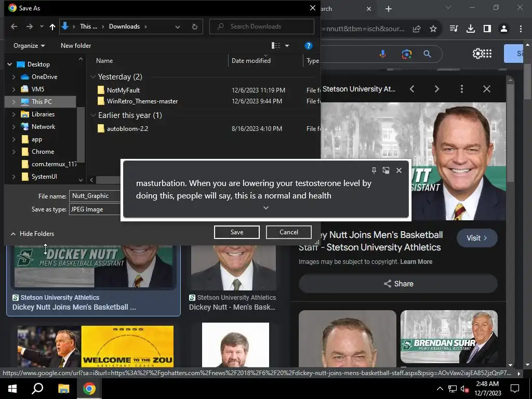Open Chrome profile icon
532x399 pixels.
(504, 29)
